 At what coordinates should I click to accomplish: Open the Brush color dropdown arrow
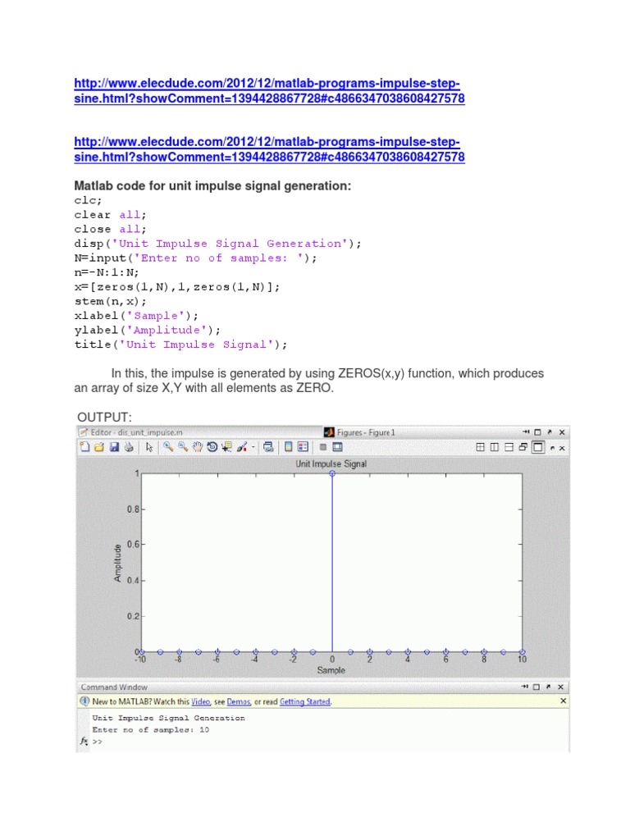(x=253, y=447)
